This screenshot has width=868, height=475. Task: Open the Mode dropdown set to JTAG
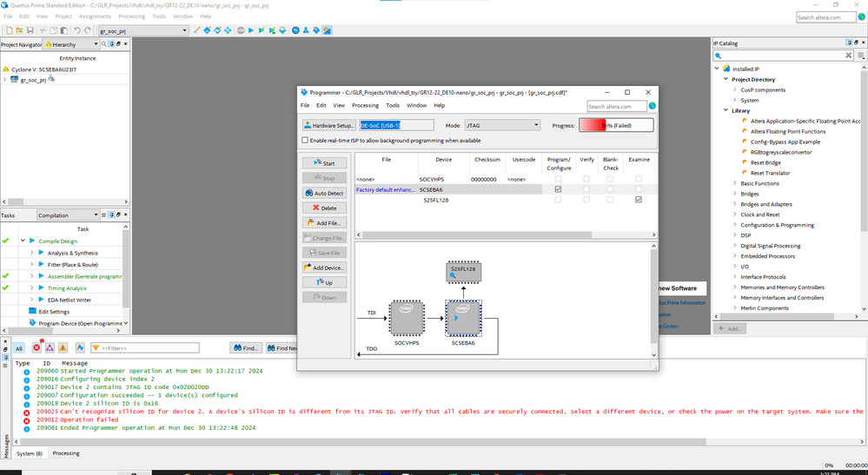[502, 125]
